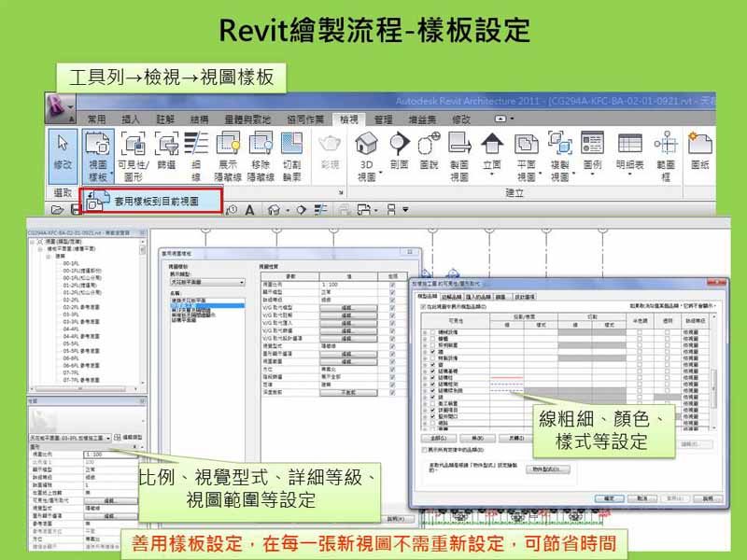747x560 pixels.
Task: Select the highlighted template in the name list
Action: [x=207, y=305]
